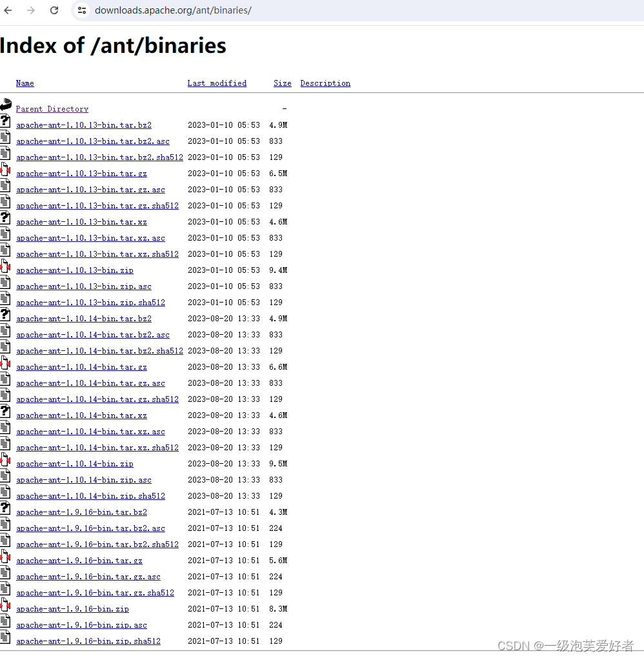The height and width of the screenshot is (658, 644).
Task: Click the 8.3M size of apache-ant-1.9.16-bin.zip
Action: click(x=278, y=609)
